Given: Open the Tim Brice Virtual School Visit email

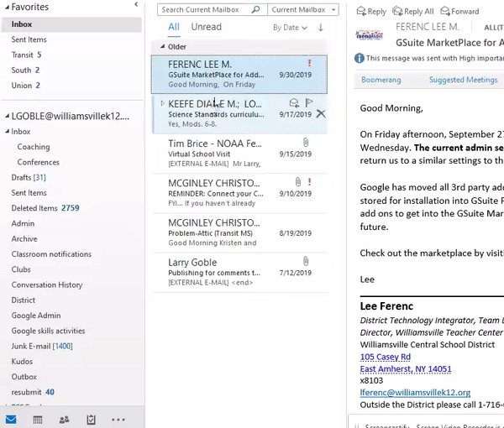Looking at the screenshot, I should (x=239, y=154).
